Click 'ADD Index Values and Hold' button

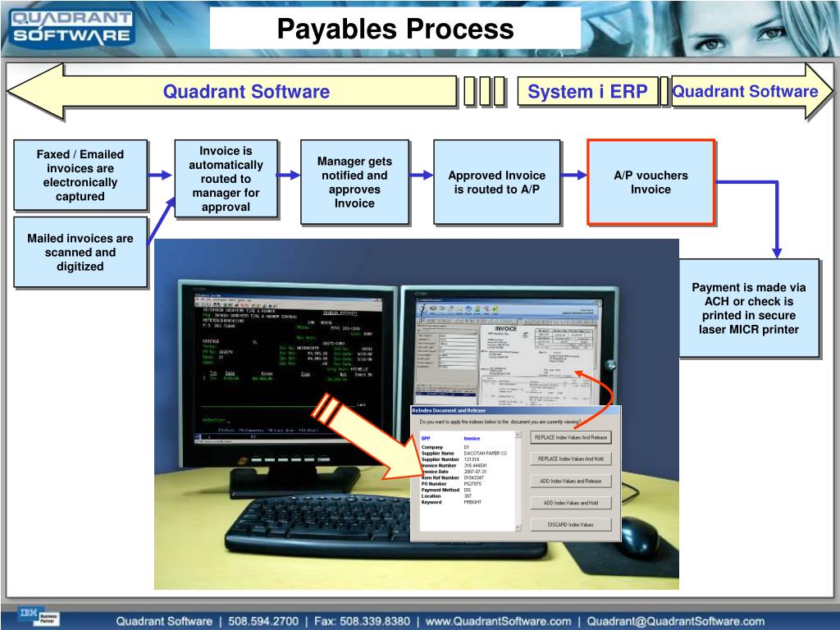click(x=571, y=503)
